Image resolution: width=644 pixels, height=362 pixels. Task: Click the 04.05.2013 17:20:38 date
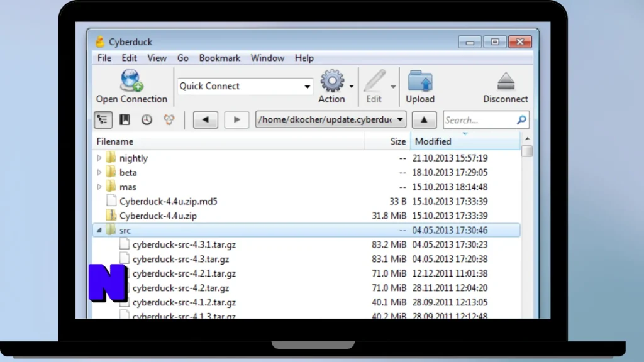450,259
